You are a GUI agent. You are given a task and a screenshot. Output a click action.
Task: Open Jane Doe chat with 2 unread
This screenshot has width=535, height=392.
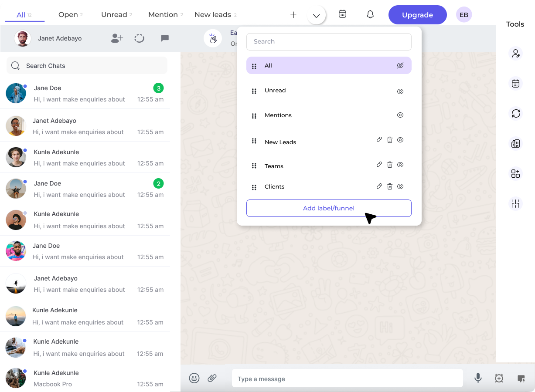tap(85, 189)
